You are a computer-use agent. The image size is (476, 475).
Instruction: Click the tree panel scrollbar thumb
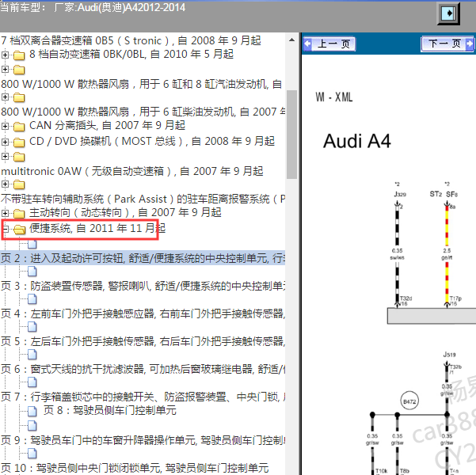pos(291,135)
